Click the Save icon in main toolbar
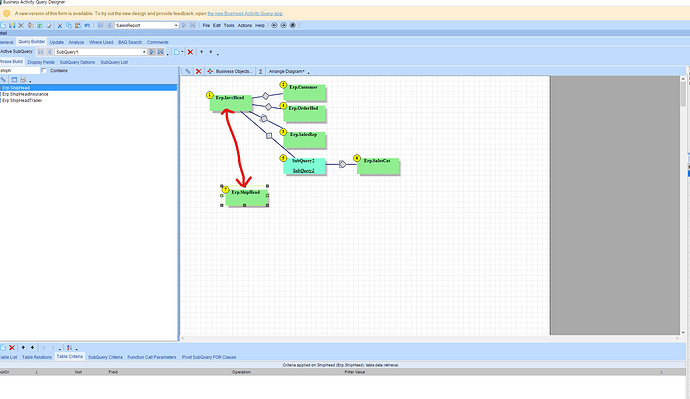The width and height of the screenshot is (690, 399). pos(12,26)
